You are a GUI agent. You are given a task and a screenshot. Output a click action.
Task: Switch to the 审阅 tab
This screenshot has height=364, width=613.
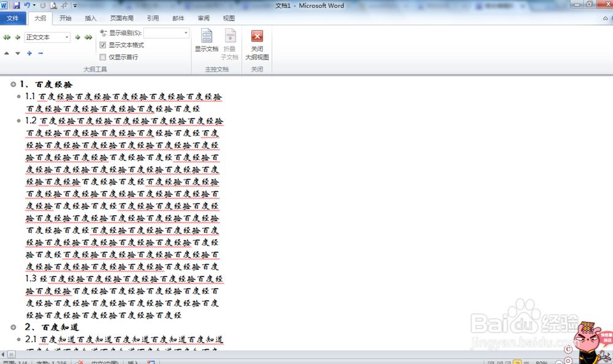click(204, 18)
